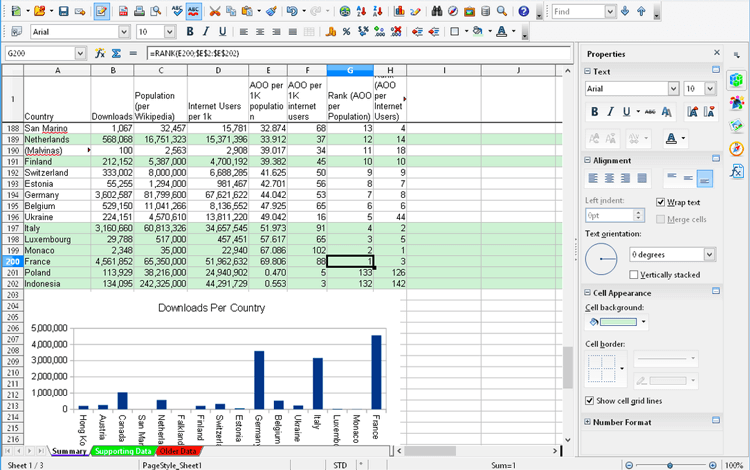
Task: Open the text orientation degrees dropdown
Action: (x=709, y=255)
